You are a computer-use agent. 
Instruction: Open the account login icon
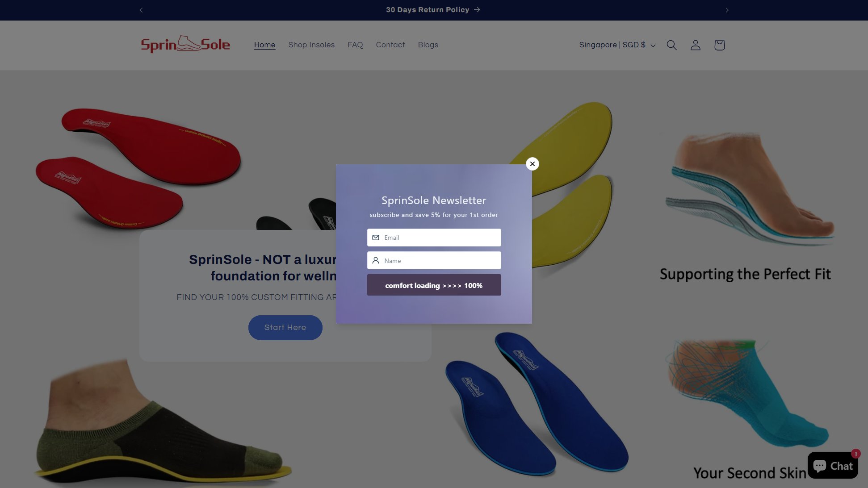pyautogui.click(x=695, y=45)
